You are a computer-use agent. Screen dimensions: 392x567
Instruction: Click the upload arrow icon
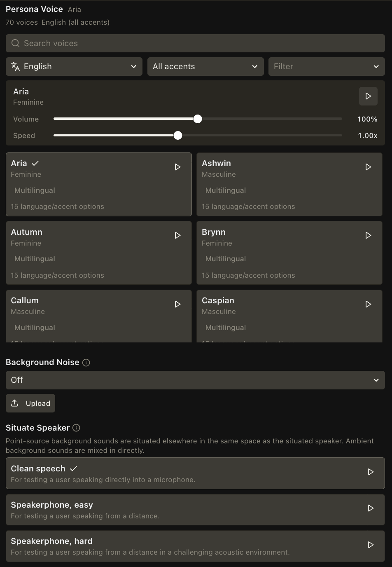tap(14, 403)
